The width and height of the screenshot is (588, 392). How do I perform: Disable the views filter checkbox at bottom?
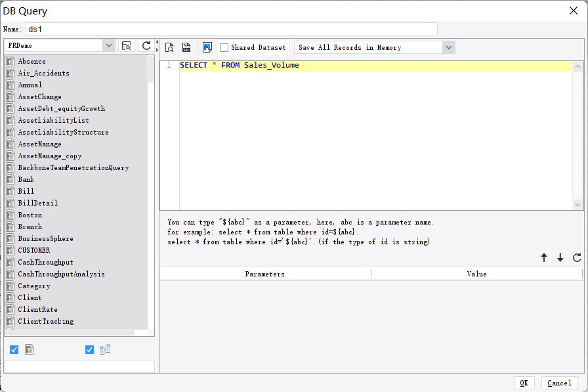pyautogui.click(x=89, y=349)
